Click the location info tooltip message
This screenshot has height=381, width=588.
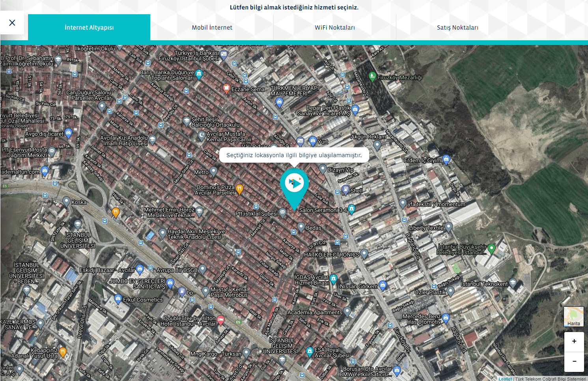tap(294, 155)
